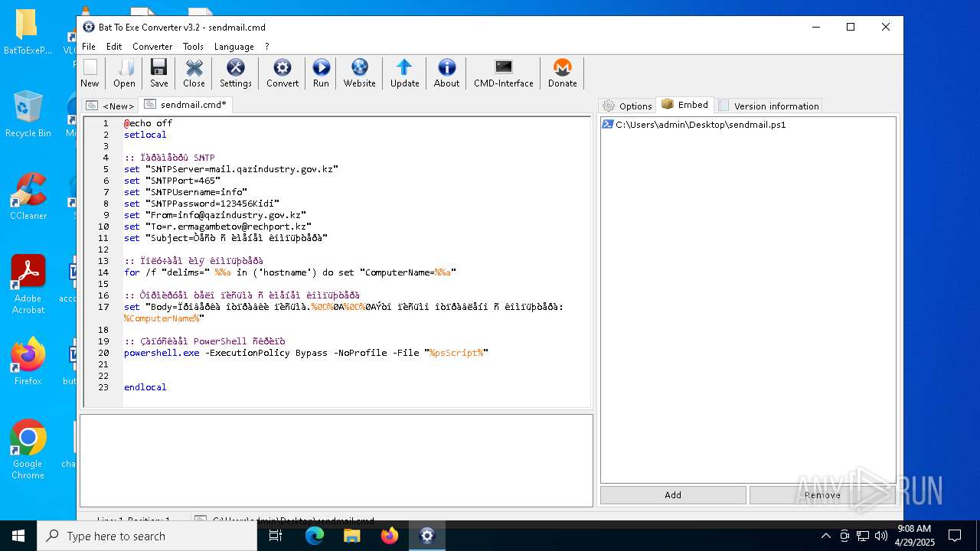The image size is (980, 551).
Task: Close the current file using the Close toolbar icon
Action: tap(194, 73)
